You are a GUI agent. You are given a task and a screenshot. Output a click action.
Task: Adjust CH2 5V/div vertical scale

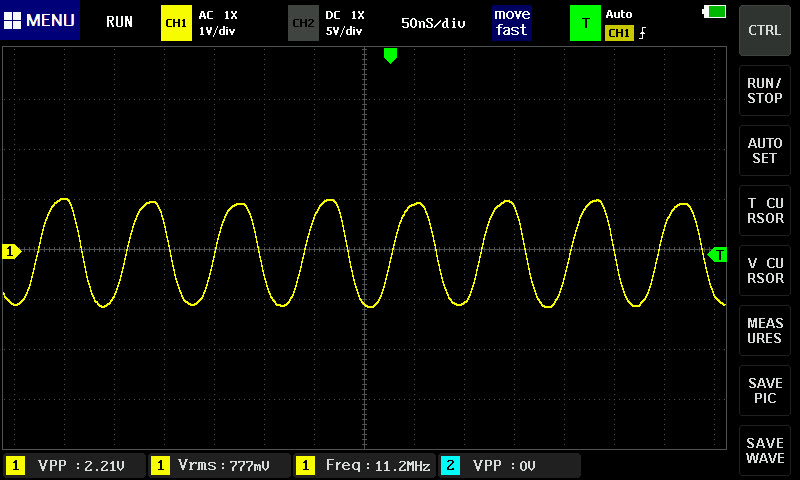(x=344, y=31)
